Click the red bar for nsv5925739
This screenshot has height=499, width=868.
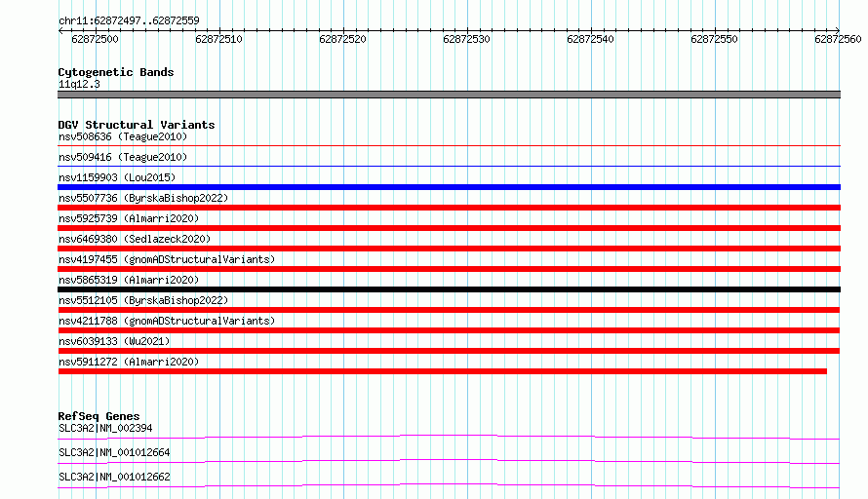coord(449,228)
